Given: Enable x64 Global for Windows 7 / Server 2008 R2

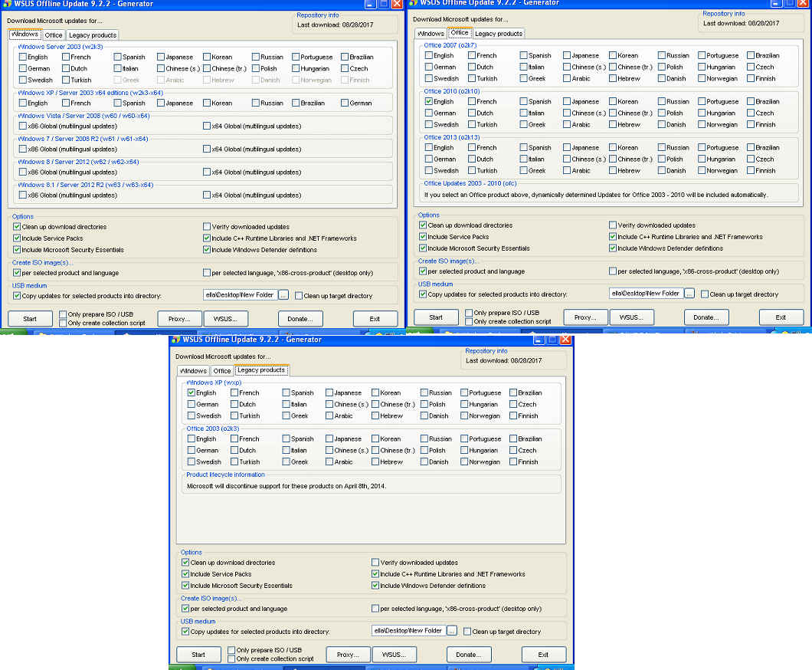Looking at the screenshot, I should click(x=207, y=149).
